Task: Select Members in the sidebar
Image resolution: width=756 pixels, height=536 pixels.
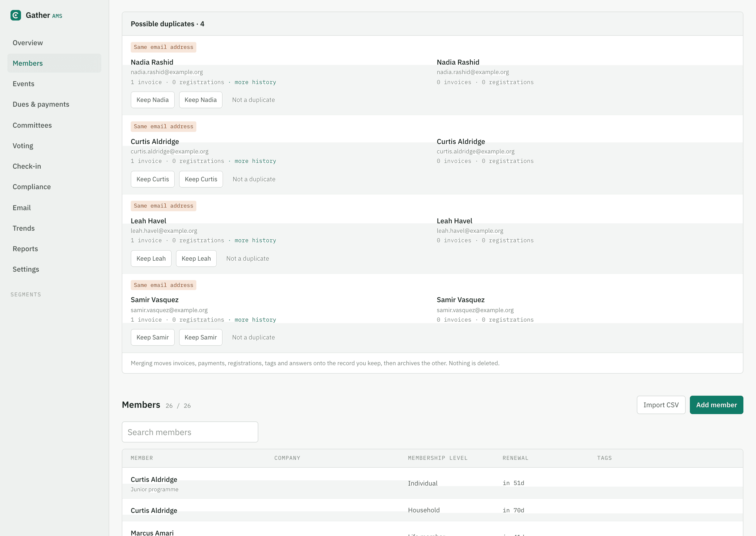Action: click(54, 63)
